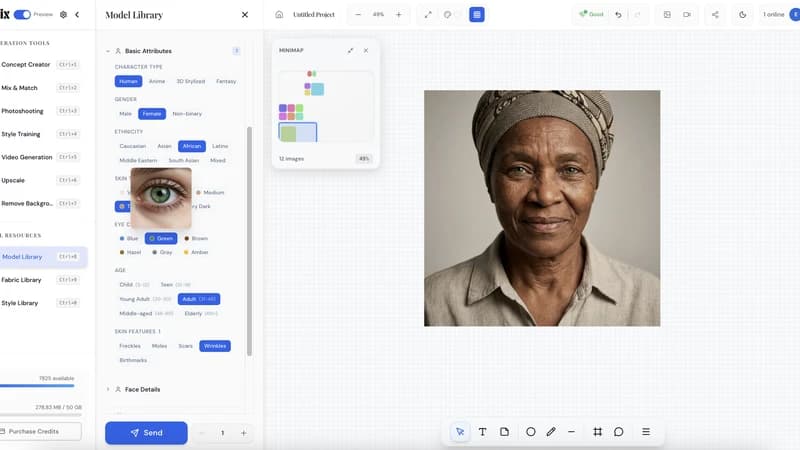Click the Send button
Viewport: 800px width, 450px height.
click(146, 433)
